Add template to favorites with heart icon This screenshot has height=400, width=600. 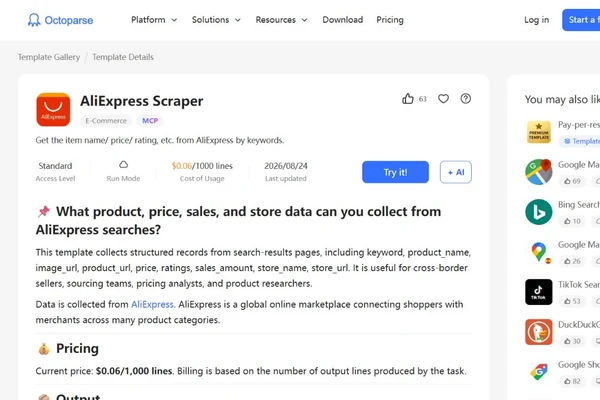(x=443, y=99)
